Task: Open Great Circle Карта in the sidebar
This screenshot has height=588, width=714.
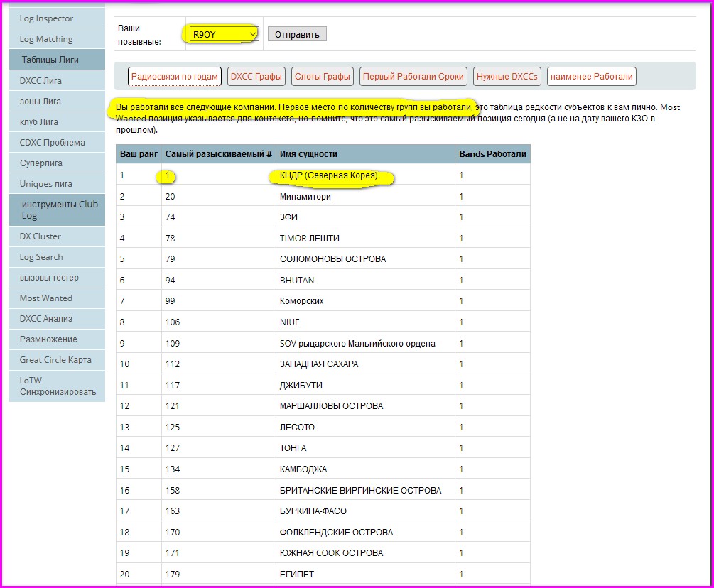Action: 57,360
